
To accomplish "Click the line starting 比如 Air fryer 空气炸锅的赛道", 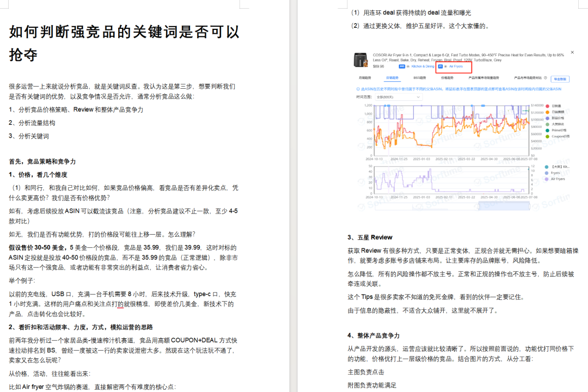I will pos(92,387).
